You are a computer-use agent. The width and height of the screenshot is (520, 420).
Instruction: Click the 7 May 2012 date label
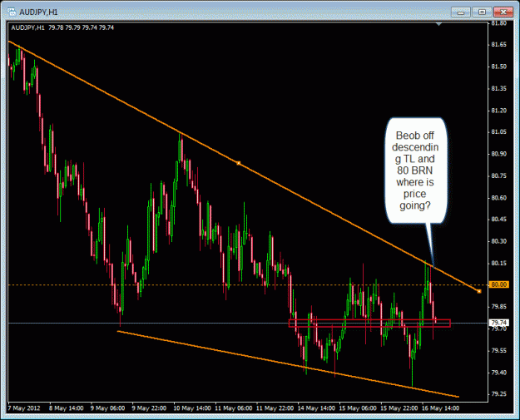pos(24,408)
